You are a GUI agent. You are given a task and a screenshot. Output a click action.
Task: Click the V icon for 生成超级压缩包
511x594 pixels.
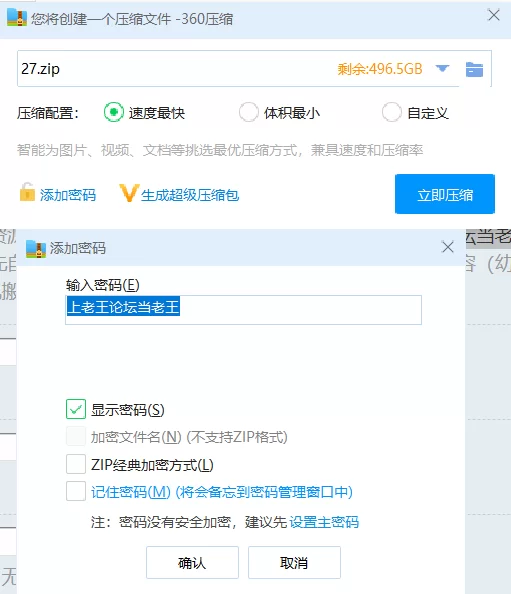(x=129, y=193)
